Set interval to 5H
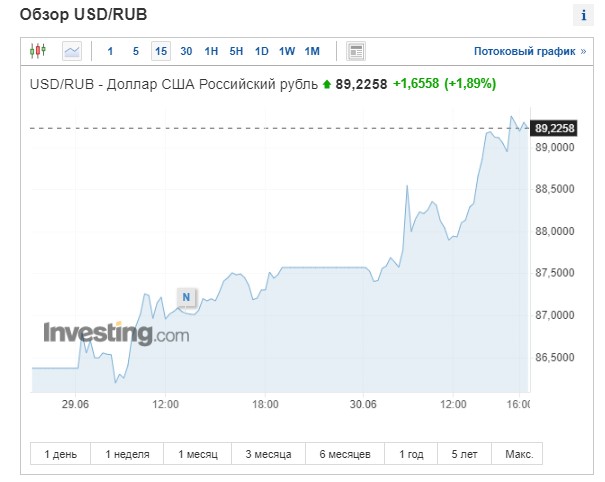Screen dimensions: 605x482 pyautogui.click(x=236, y=51)
